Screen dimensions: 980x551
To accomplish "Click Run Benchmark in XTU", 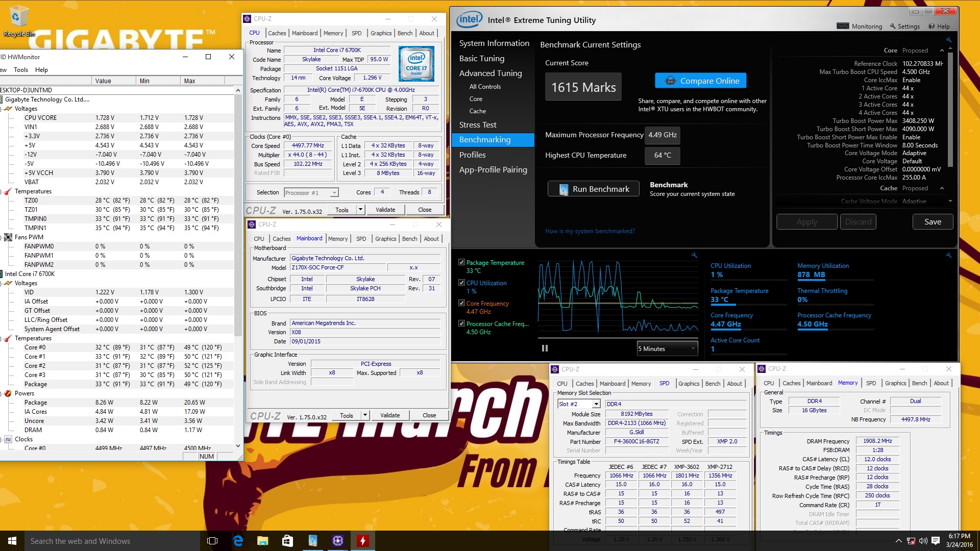I will pyautogui.click(x=593, y=189).
